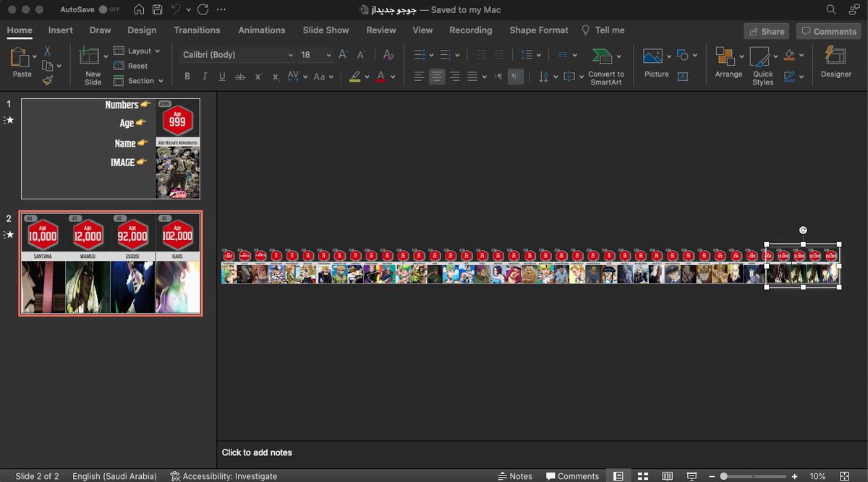This screenshot has height=482, width=868.
Task: Apply text highlight color
Action: (355, 77)
